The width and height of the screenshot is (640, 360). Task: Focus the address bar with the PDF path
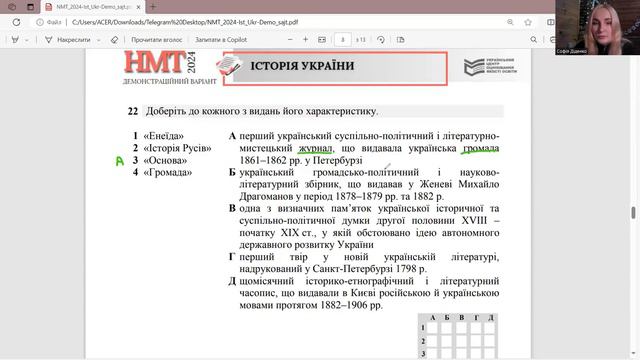click(x=185, y=22)
